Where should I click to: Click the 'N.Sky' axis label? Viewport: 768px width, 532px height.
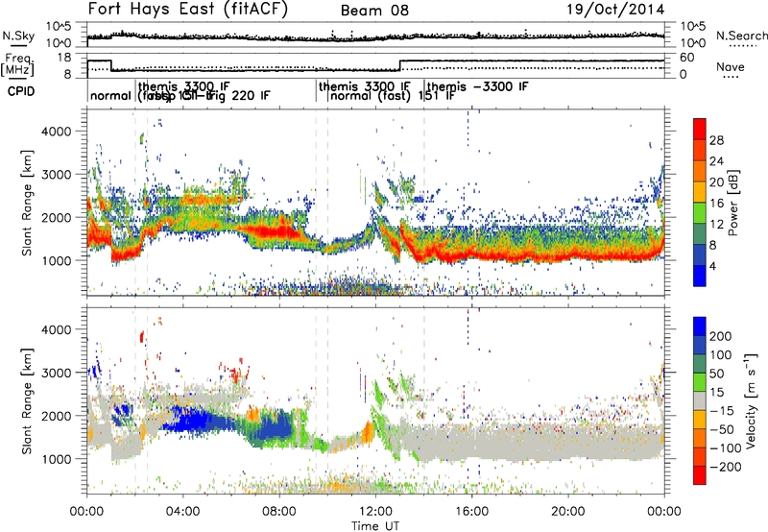[x=18, y=36]
